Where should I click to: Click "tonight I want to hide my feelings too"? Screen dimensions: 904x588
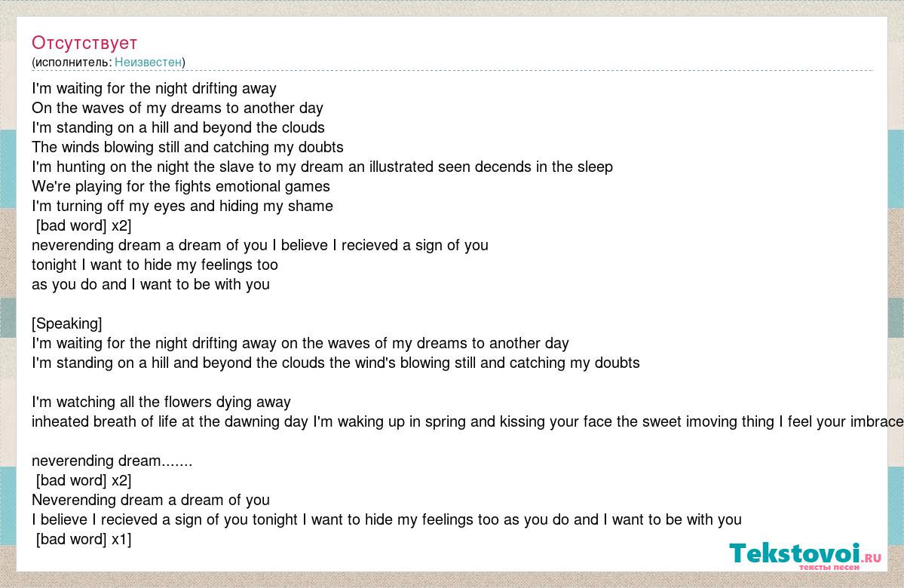[155, 265]
